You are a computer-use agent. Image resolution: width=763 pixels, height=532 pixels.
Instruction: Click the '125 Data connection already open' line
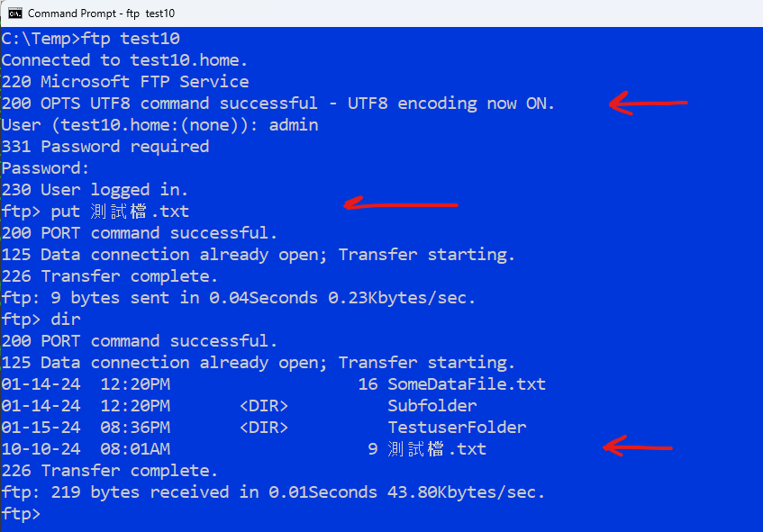[213, 254]
